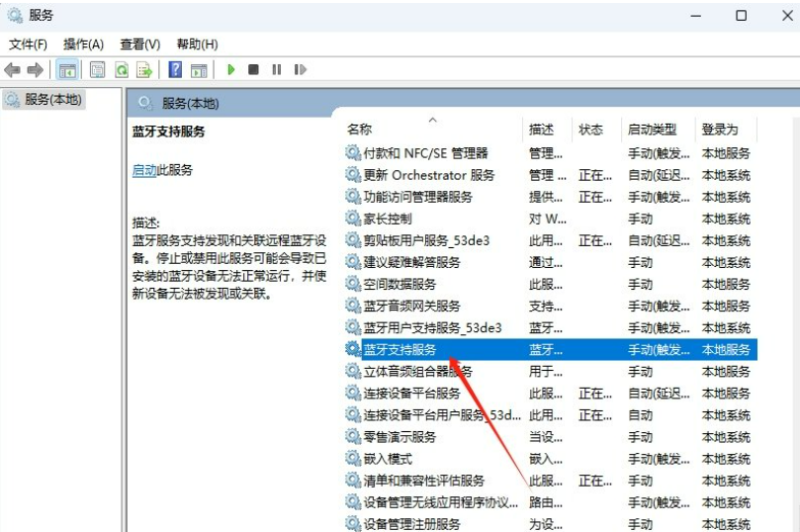Click the Restart service icon
Screen dimensions: 800x532
click(301, 69)
